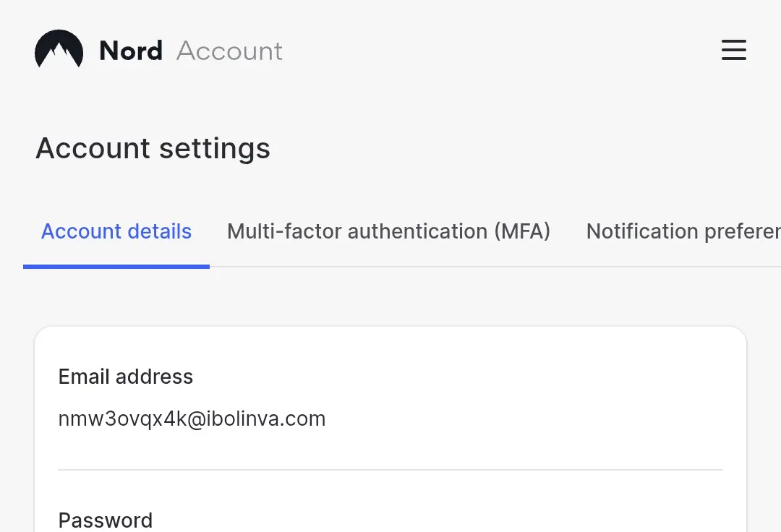Click the gray Account wordmark text
The width and height of the screenshot is (781, 532).
pos(230,51)
